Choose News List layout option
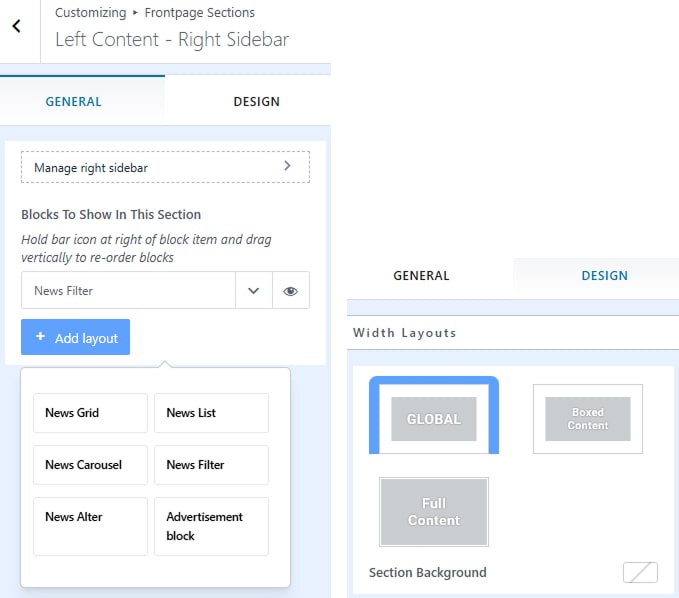 click(211, 413)
